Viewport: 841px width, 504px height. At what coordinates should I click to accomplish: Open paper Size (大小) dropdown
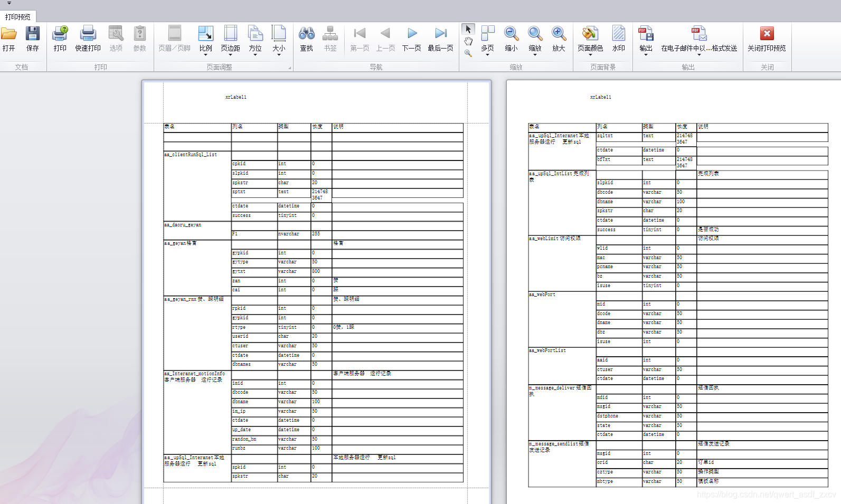tap(279, 40)
